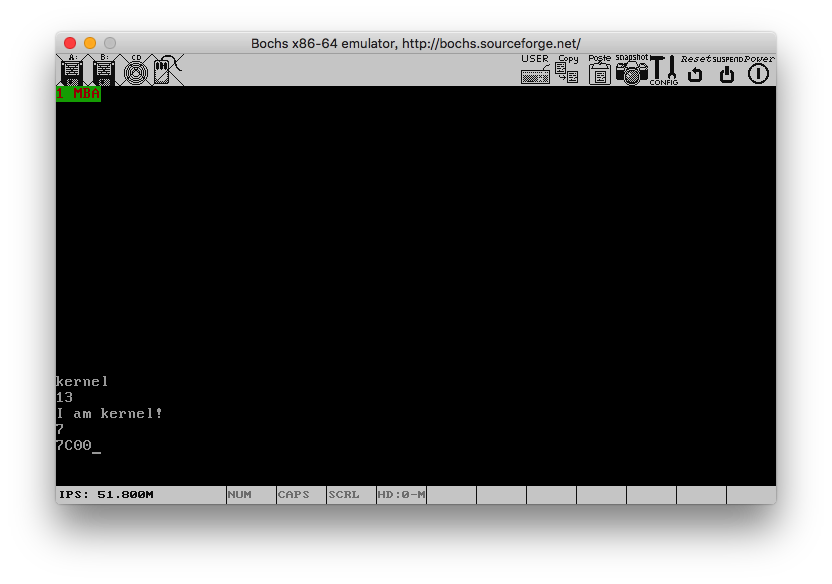832x584 pixels.
Task: Click the Suspend icon
Action: 727,70
